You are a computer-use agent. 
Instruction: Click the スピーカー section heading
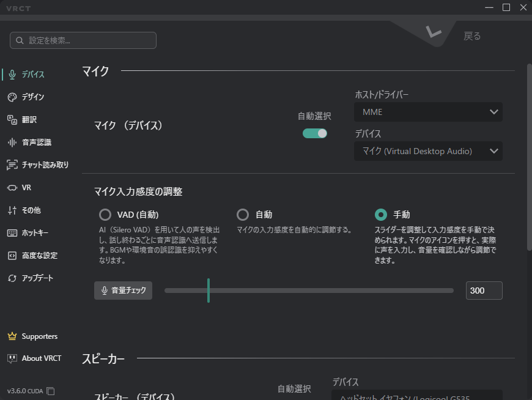coord(103,359)
